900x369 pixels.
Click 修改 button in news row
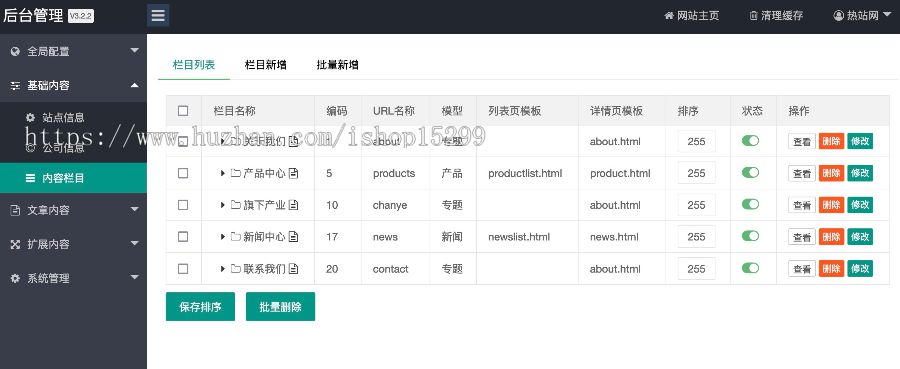pyautogui.click(x=860, y=236)
